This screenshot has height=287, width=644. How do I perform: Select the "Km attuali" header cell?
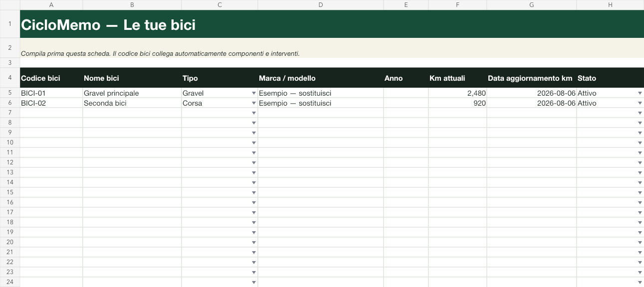click(x=457, y=78)
